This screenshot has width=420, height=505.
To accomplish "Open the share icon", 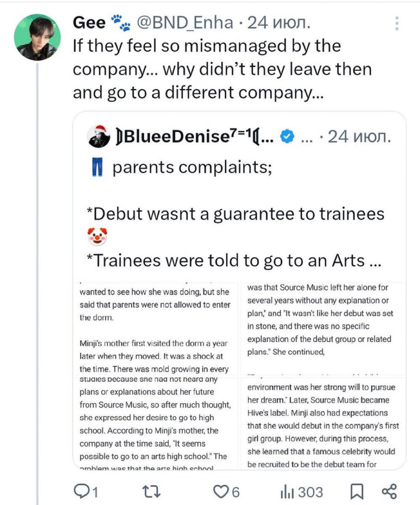I will pyautogui.click(x=388, y=491).
